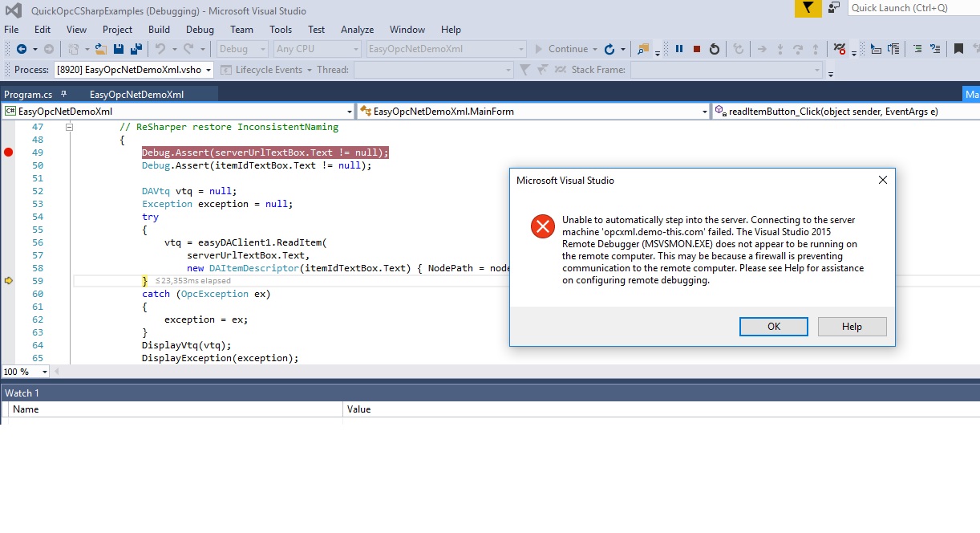Click the Find in Files icon

[x=643, y=49]
